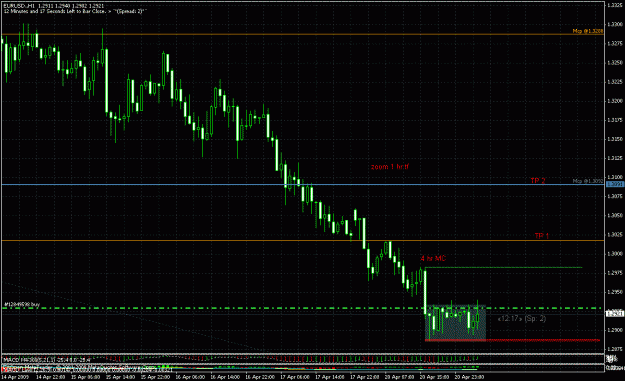625x381 pixels.
Task: Click the Mcp label on top orange line
Action: [x=588, y=31]
